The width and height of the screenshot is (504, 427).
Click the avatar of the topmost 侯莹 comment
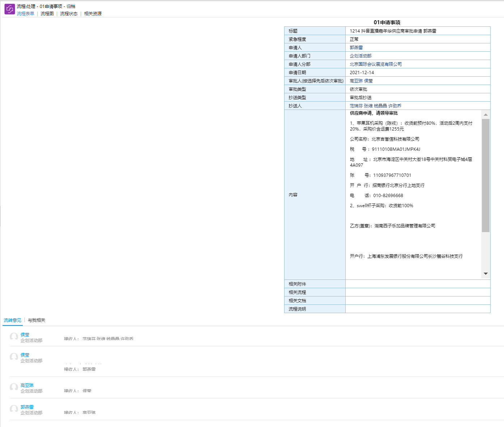coord(14,337)
